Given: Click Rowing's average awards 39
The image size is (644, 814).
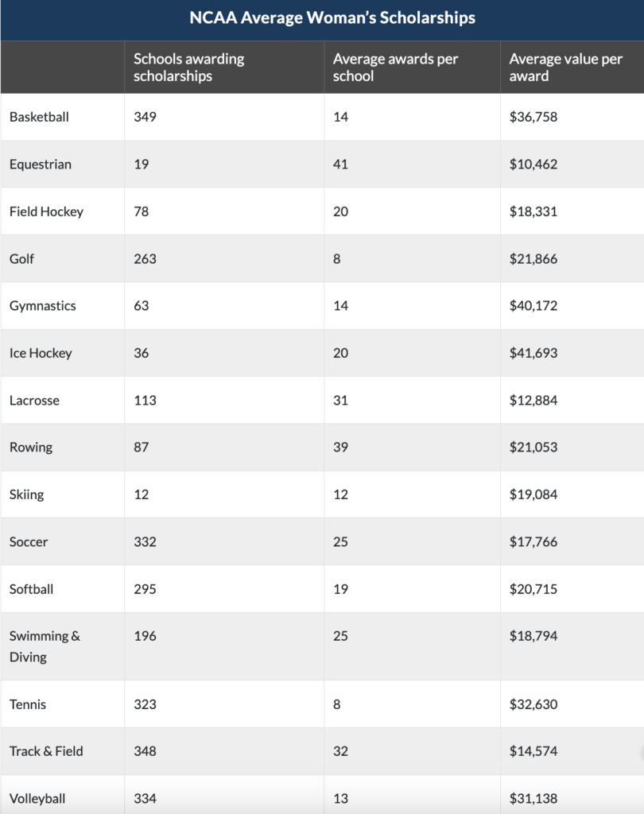Looking at the screenshot, I should coord(341,447).
